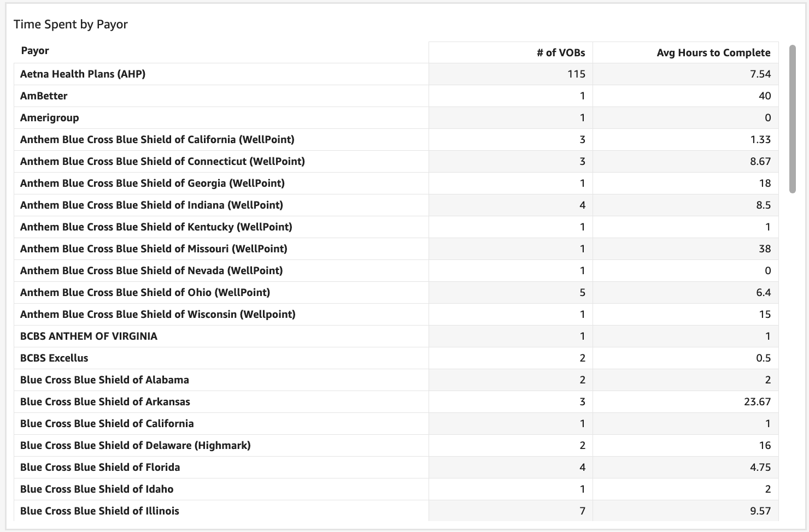Click the 7.54 average hours value
This screenshot has width=809, height=532.
pyautogui.click(x=760, y=74)
